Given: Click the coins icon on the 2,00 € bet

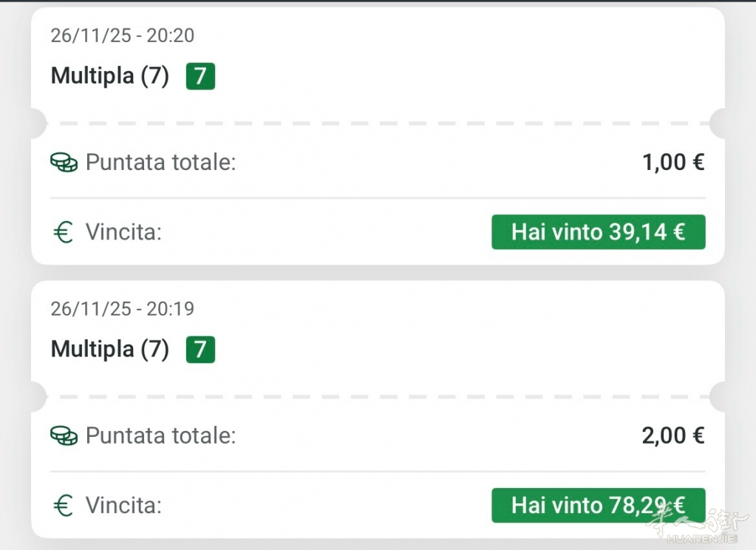Looking at the screenshot, I should pos(64,436).
